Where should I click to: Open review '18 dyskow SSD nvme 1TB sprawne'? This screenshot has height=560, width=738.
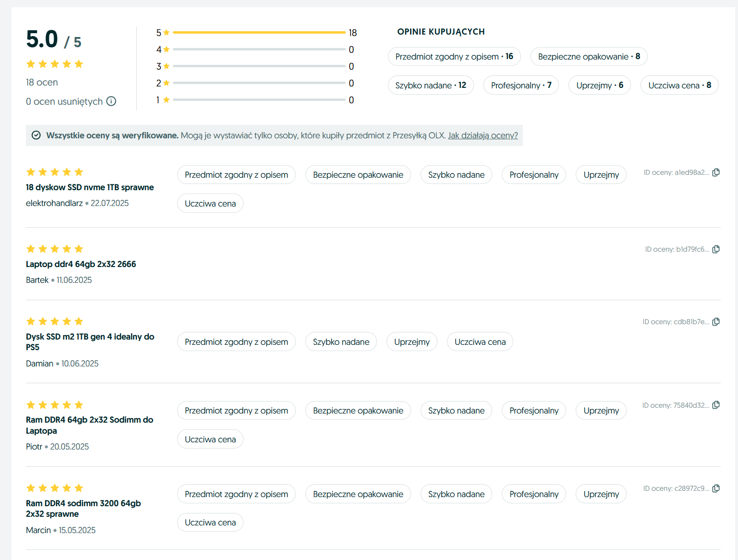click(x=90, y=187)
